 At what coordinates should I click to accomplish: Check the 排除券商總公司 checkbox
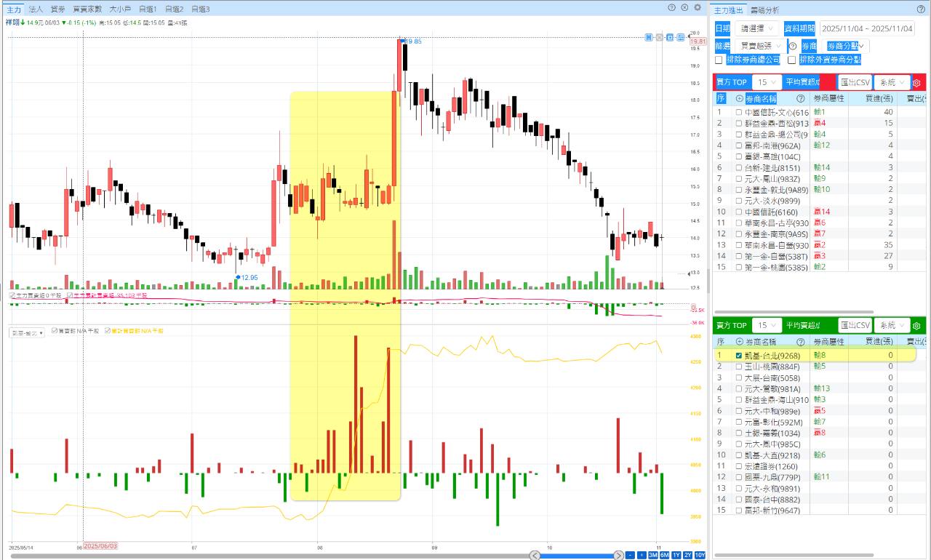[719, 60]
